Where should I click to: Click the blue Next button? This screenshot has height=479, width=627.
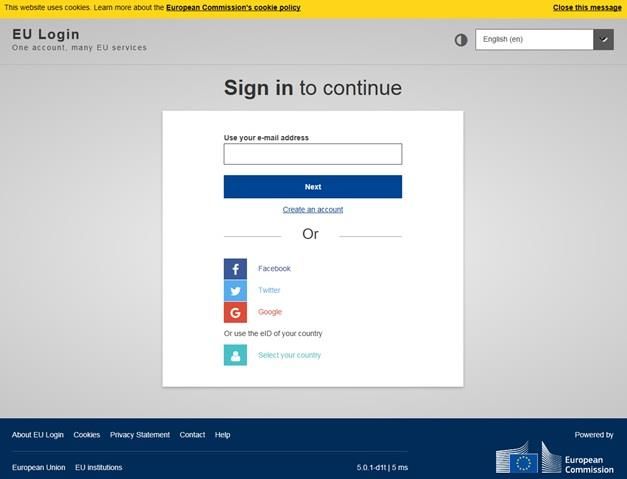pyautogui.click(x=313, y=187)
